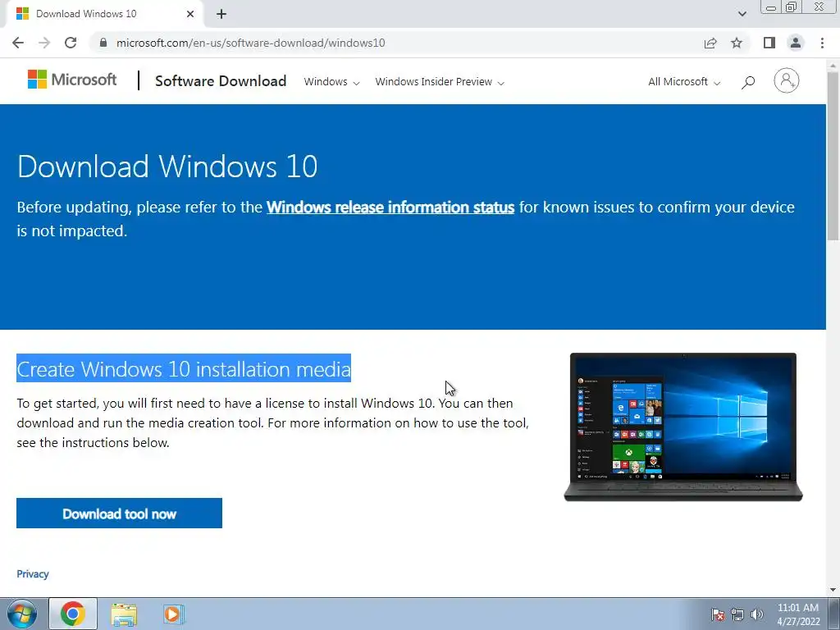Select the Download Windows 10 tab
The height and width of the screenshot is (630, 840).
[x=104, y=14]
